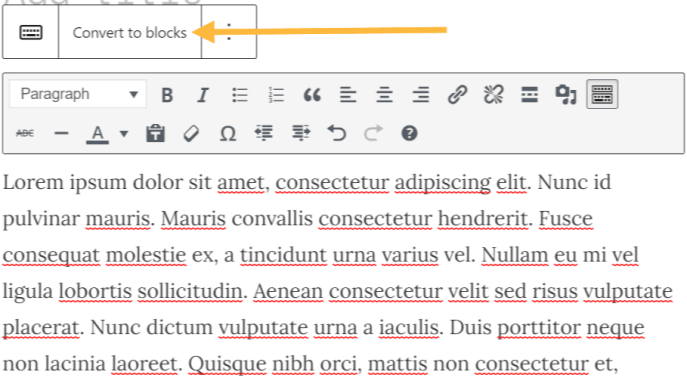
Task: Toggle strikethrough formatting
Action: 25,133
